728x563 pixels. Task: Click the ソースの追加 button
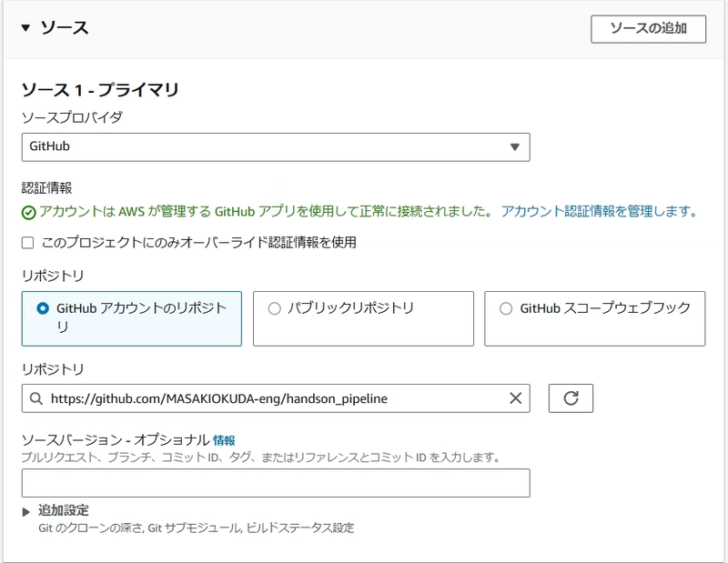tap(648, 29)
